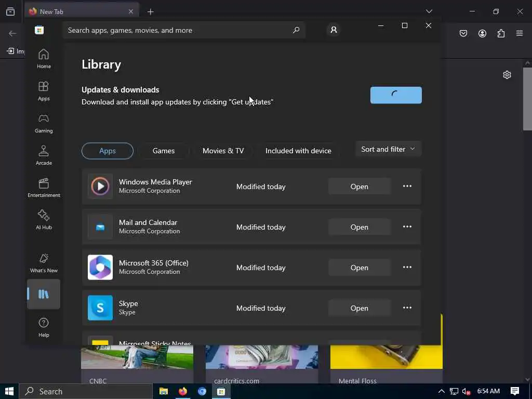Open the Store profile account icon
The height and width of the screenshot is (399, 532).
(334, 30)
